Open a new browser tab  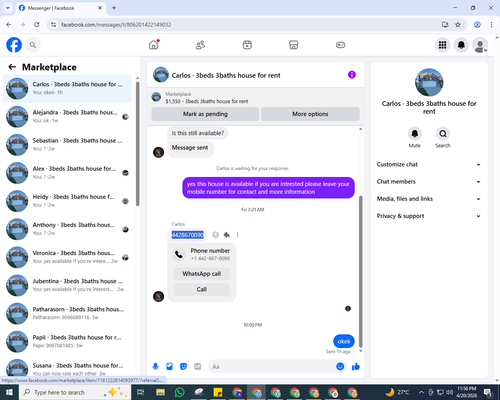click(x=114, y=8)
